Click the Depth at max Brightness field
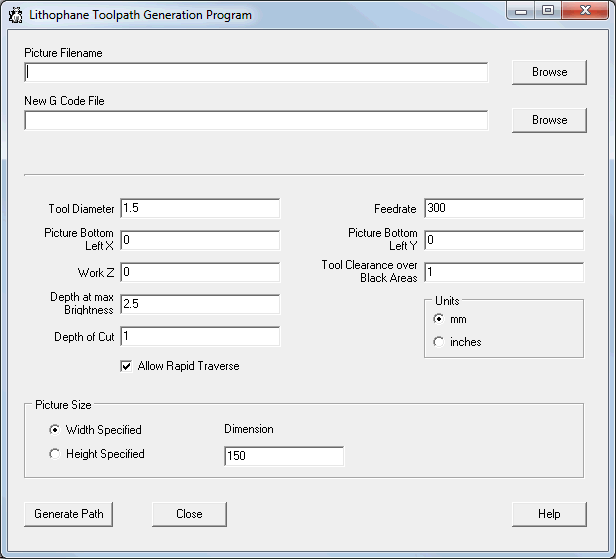The height and width of the screenshot is (559, 616). click(200, 304)
